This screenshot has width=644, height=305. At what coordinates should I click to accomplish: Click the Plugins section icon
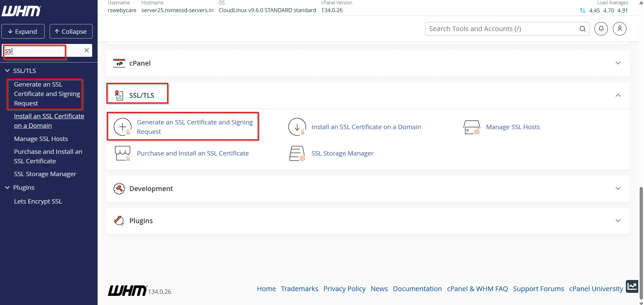tap(119, 221)
